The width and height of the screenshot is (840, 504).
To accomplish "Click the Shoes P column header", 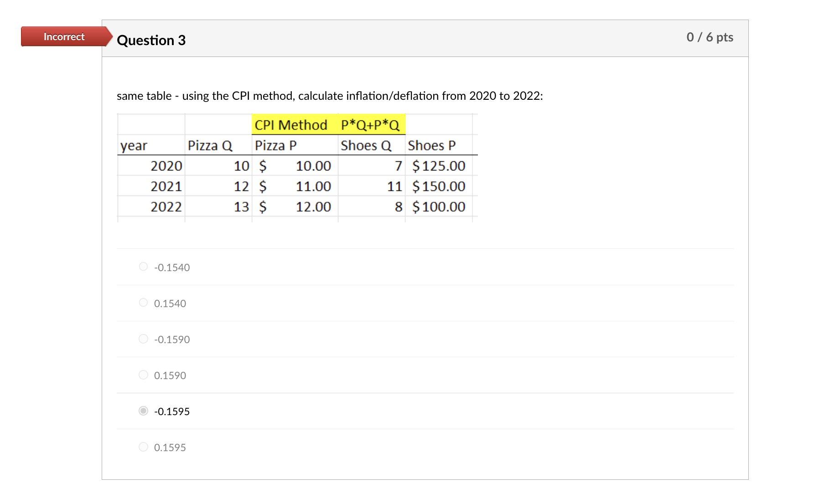I will [x=432, y=145].
